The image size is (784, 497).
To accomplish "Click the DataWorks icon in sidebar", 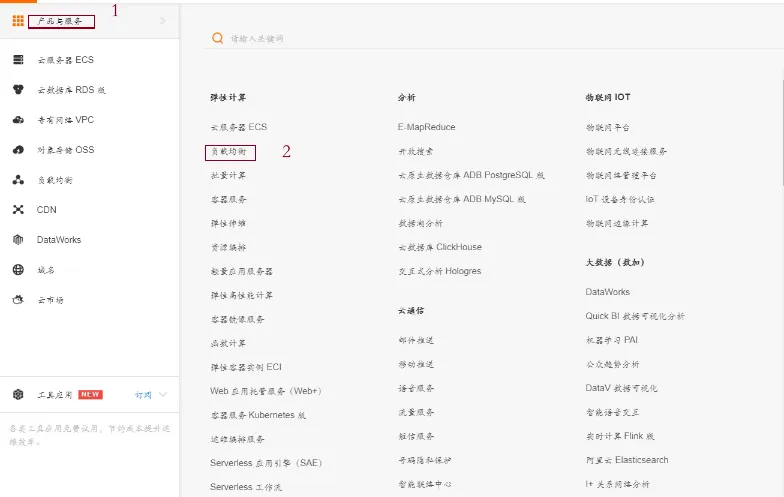I will tap(18, 240).
